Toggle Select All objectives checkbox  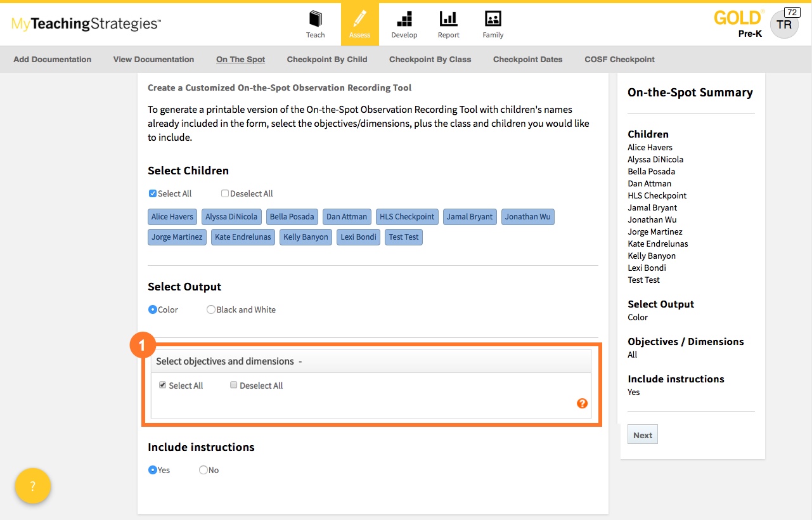click(x=163, y=386)
